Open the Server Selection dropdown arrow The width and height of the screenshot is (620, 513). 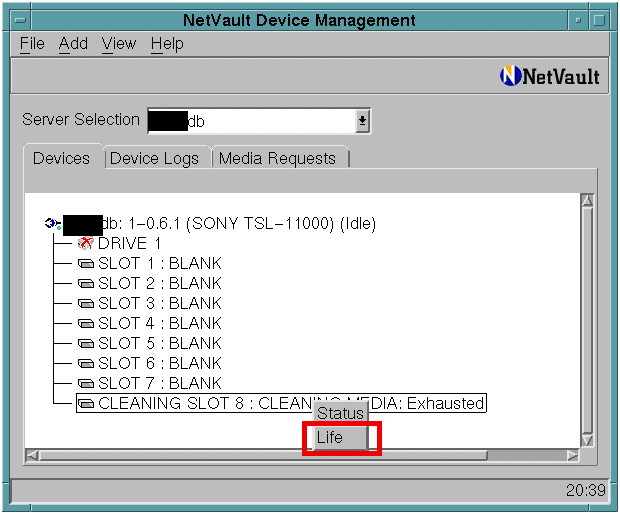pos(362,121)
